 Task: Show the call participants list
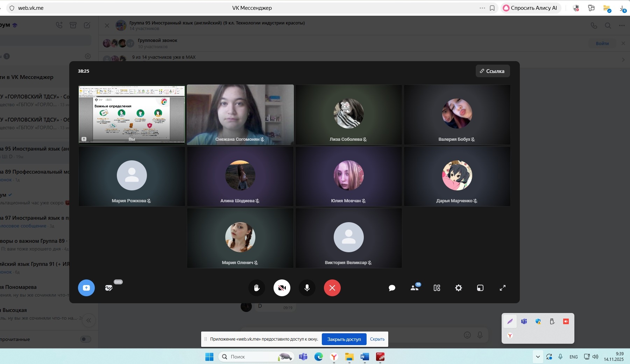tap(415, 288)
